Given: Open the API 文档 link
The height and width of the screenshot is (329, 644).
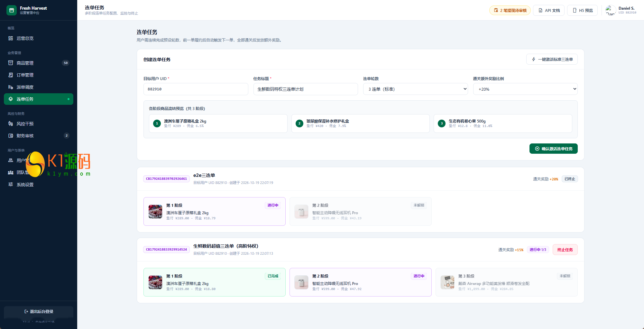Looking at the screenshot, I should point(549,10).
